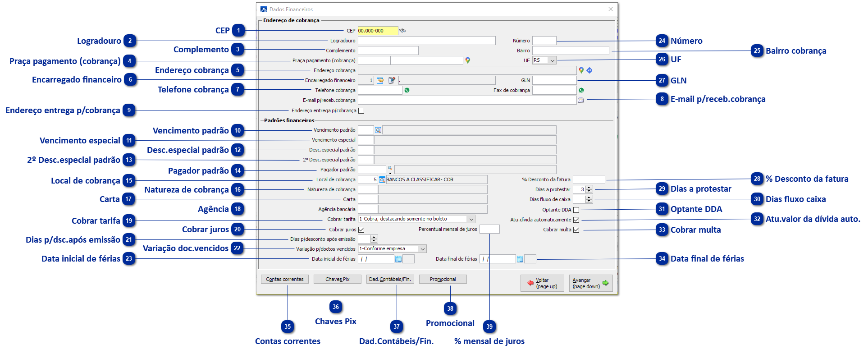Screen dimensions: 868x354
Task: Expand the Variação p/doctos vencidos dropdown
Action: (x=423, y=249)
